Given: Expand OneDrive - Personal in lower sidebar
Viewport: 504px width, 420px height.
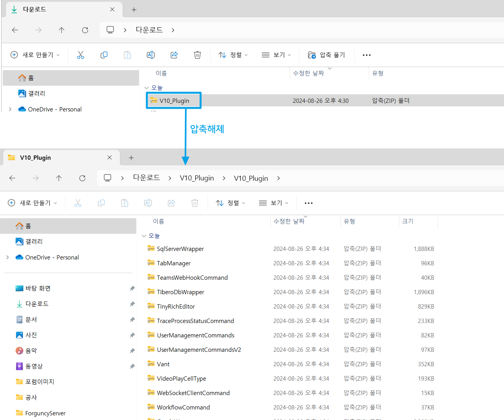Looking at the screenshot, I should (x=8, y=257).
